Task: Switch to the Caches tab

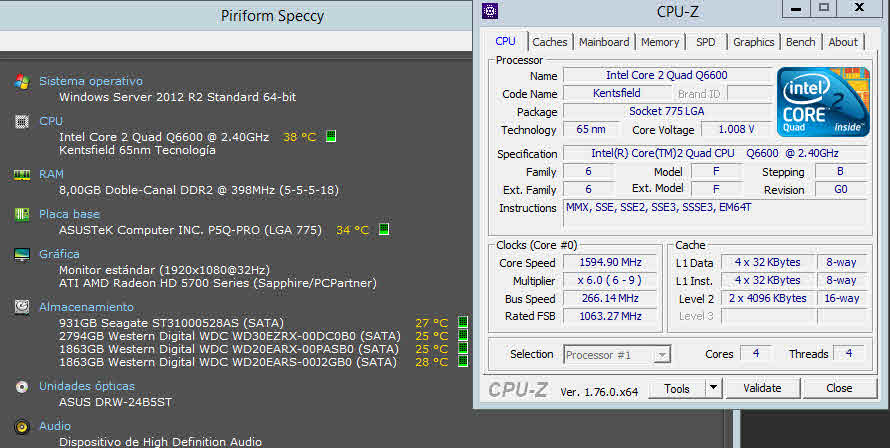Action: 549,42
